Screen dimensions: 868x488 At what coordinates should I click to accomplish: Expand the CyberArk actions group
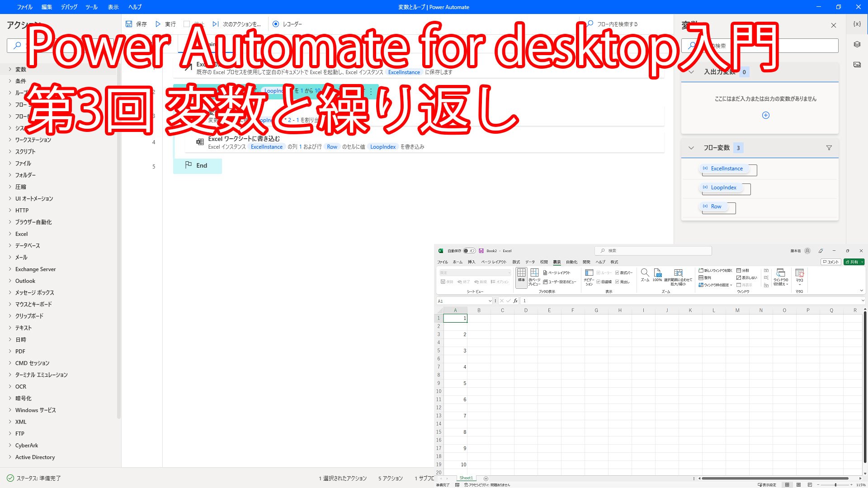click(10, 446)
